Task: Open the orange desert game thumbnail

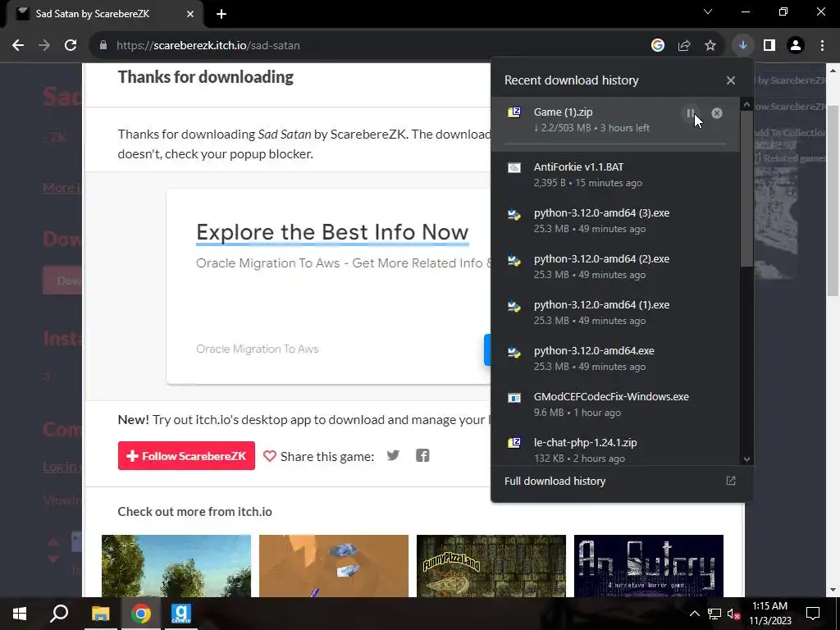Action: click(334, 566)
